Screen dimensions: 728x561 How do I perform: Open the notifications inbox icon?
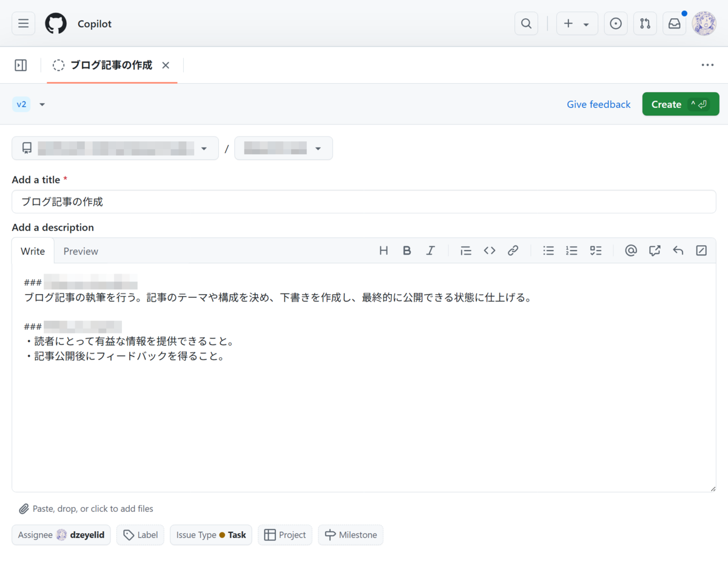(674, 24)
